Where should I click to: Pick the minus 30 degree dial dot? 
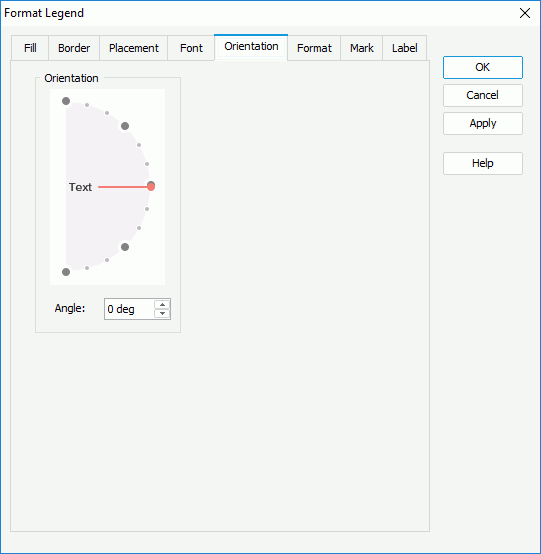139,228
